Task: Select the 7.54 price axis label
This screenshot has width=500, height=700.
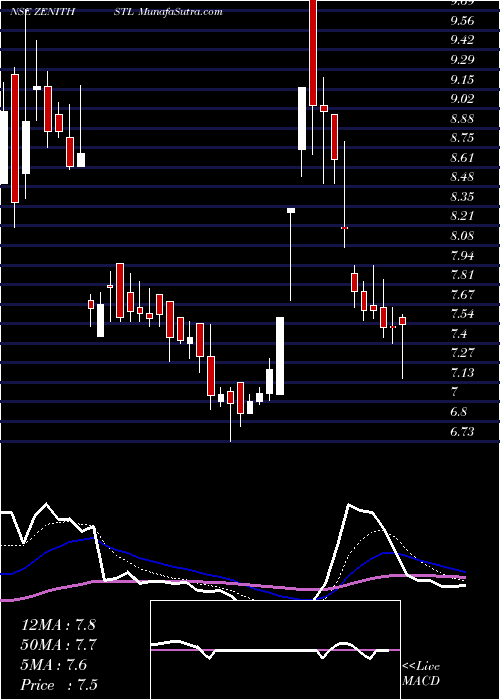Action: tap(462, 314)
